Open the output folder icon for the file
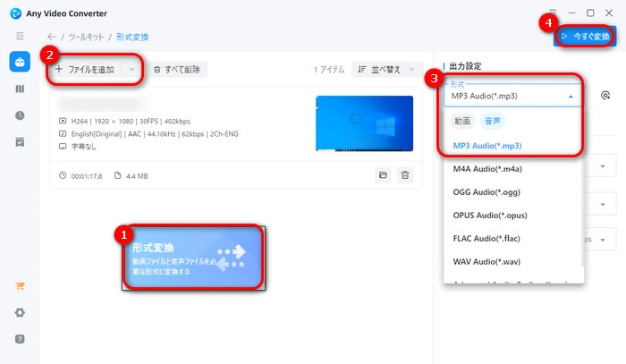The height and width of the screenshot is (364, 626). coord(383,174)
